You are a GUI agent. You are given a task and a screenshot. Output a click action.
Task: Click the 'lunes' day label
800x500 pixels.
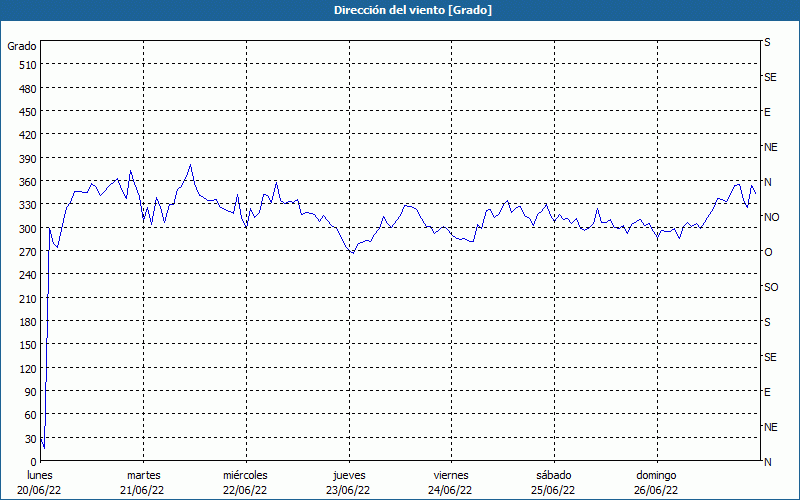pos(40,475)
